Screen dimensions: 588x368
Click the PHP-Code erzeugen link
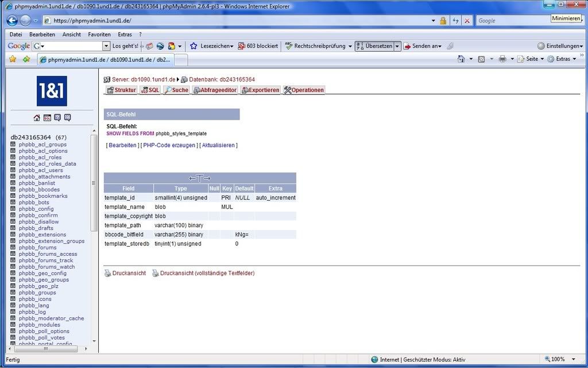169,145
